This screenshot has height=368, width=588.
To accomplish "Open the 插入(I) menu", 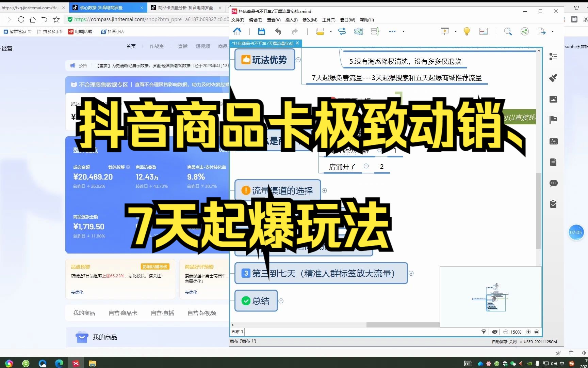I will pos(291,20).
